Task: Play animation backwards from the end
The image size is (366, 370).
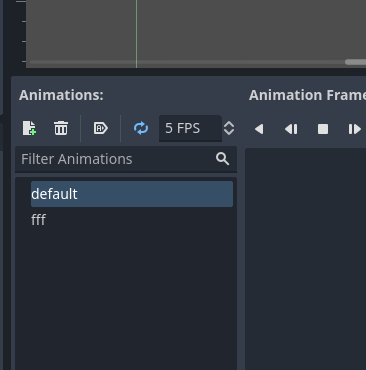Action: coord(291,129)
